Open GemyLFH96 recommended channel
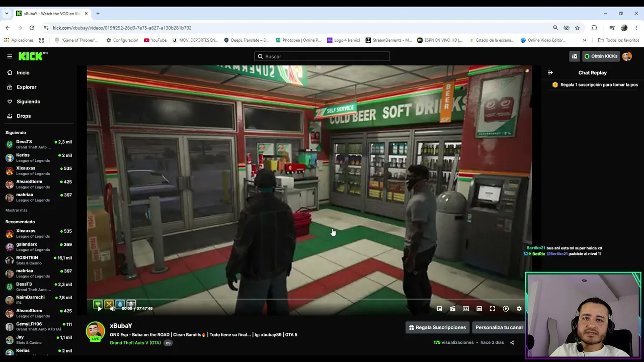Image resolution: width=644 pixels, height=362 pixels. (39, 327)
